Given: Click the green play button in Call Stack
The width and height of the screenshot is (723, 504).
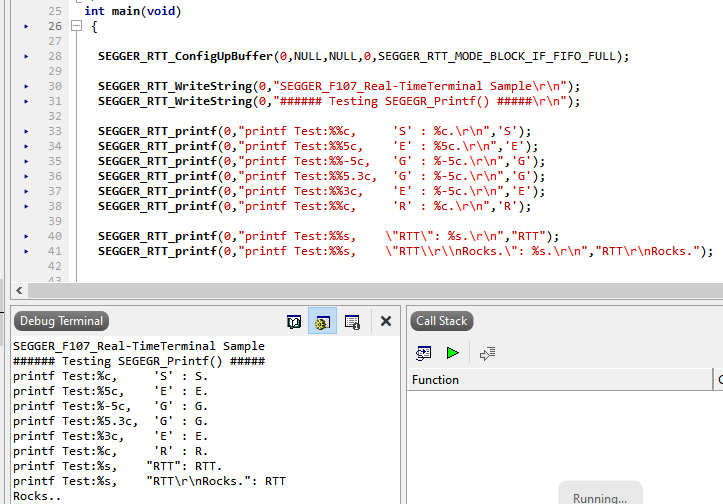Looking at the screenshot, I should [452, 353].
